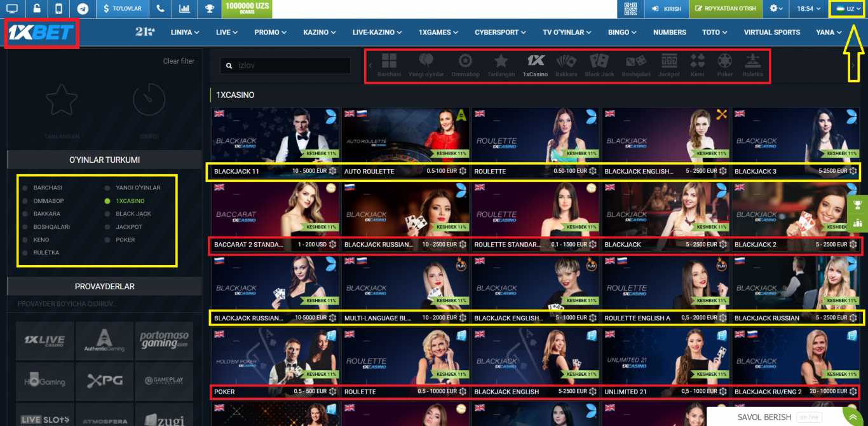Open the TO'LOVLAR payments button
Image resolution: width=868 pixels, height=426 pixels.
pos(123,9)
